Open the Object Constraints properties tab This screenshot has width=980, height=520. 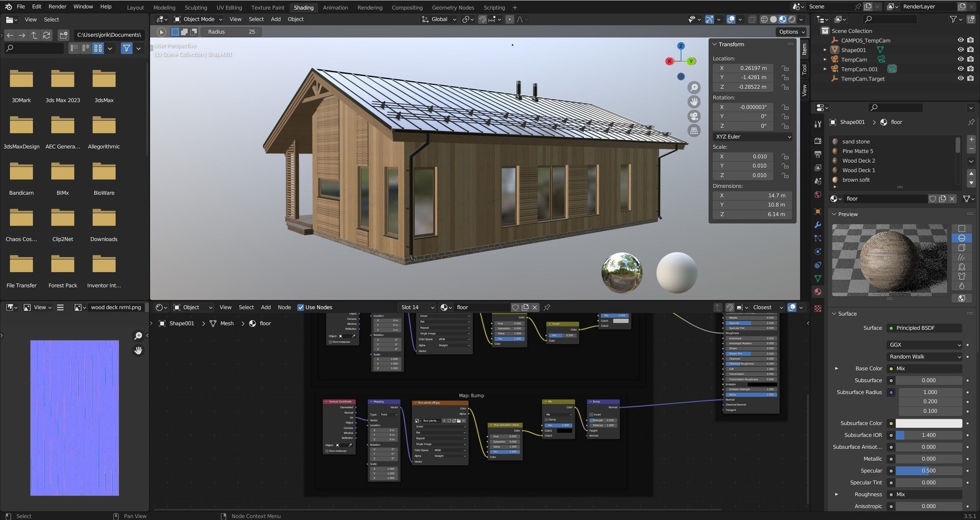(x=818, y=265)
